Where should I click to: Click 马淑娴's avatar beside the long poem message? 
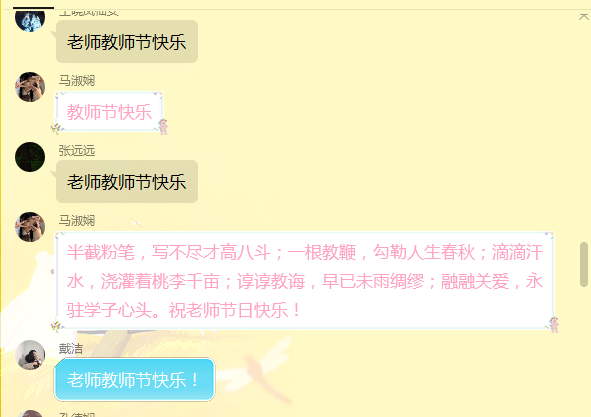(30, 227)
